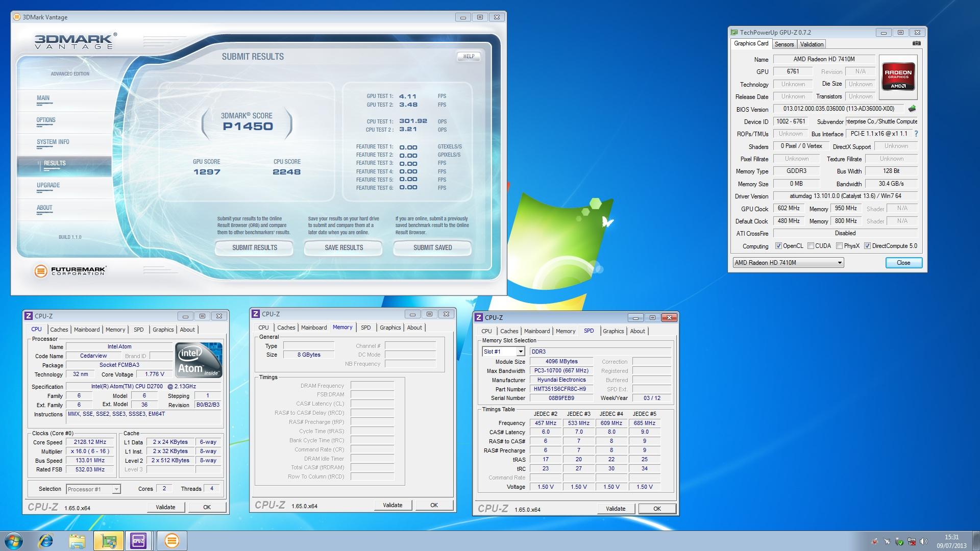Open Graphics tab in the CPU-Z SPD window
Screen dimensions: 980x551
click(613, 331)
